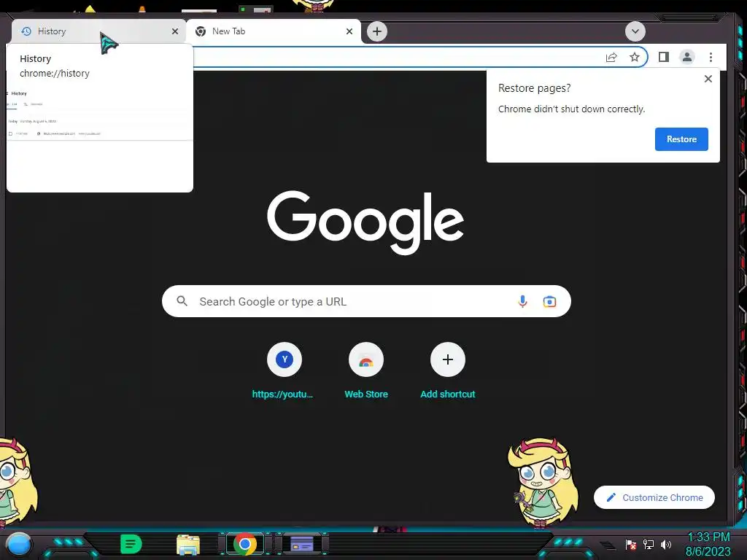Search by image with Lens icon
The width and height of the screenshot is (747, 560).
point(549,301)
